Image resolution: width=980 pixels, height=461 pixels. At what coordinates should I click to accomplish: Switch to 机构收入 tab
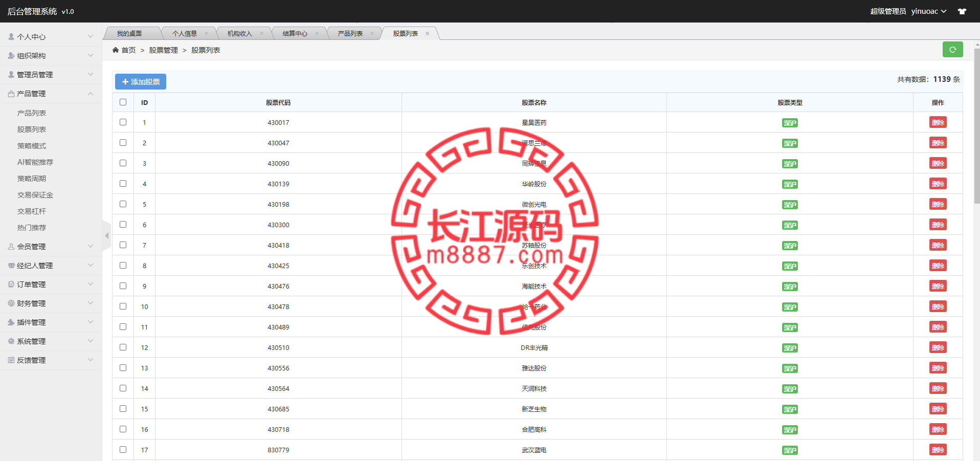[x=240, y=33]
